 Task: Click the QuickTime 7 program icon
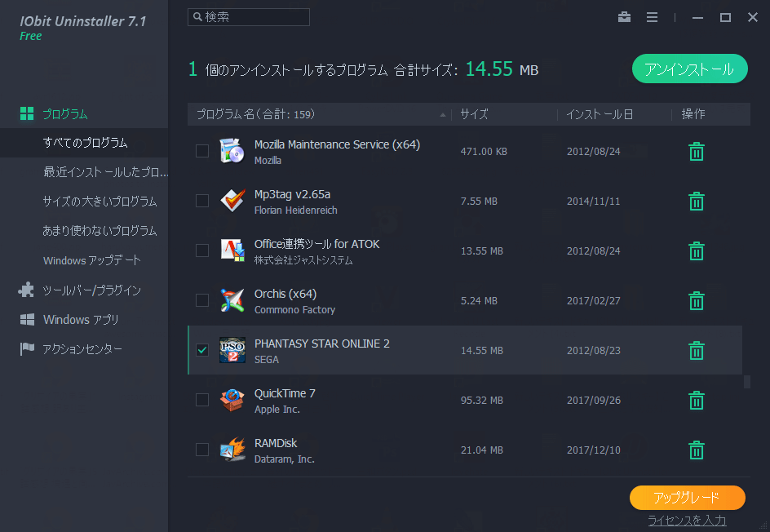point(232,400)
